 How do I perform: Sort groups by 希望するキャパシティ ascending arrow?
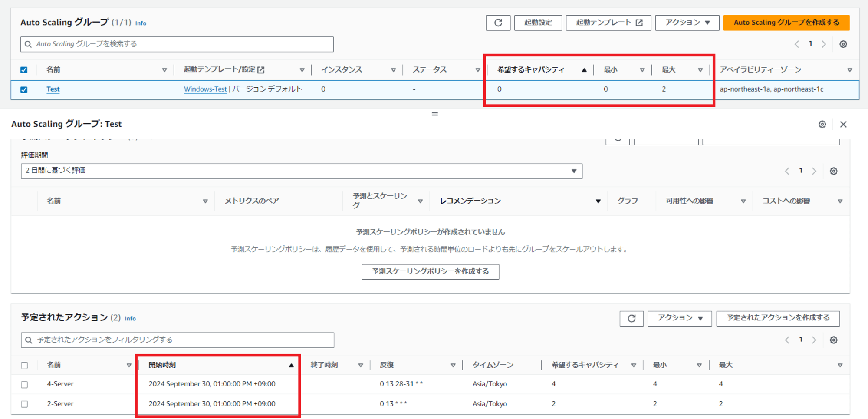584,70
